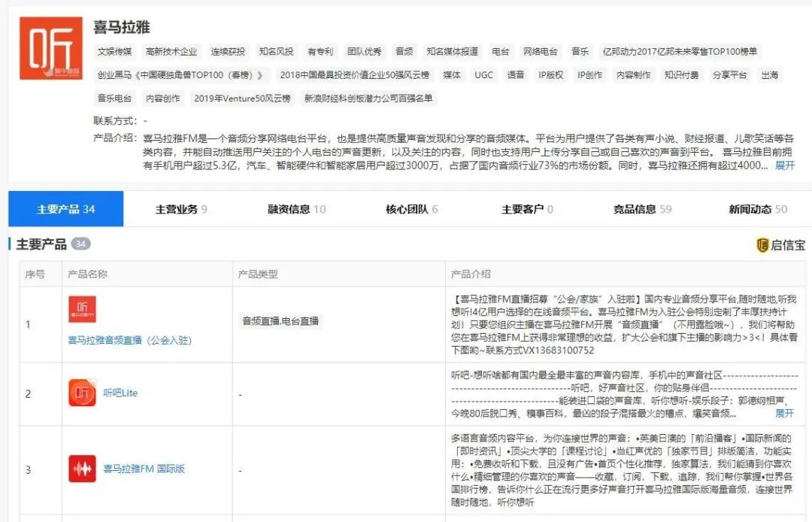Click the 2018中国最具投资价值企业50强风云榜 tag
812x522 pixels.
pyautogui.click(x=355, y=75)
